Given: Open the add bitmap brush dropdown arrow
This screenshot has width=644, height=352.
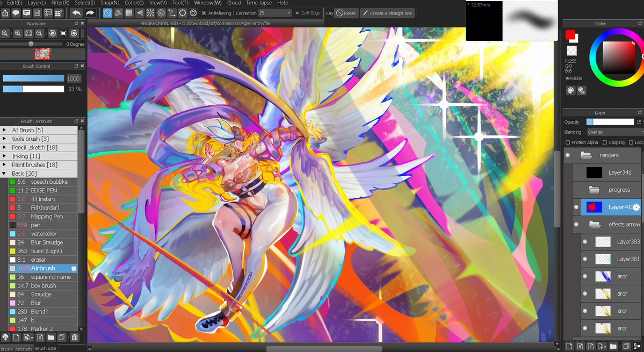Looking at the screenshot, I should [32, 337].
